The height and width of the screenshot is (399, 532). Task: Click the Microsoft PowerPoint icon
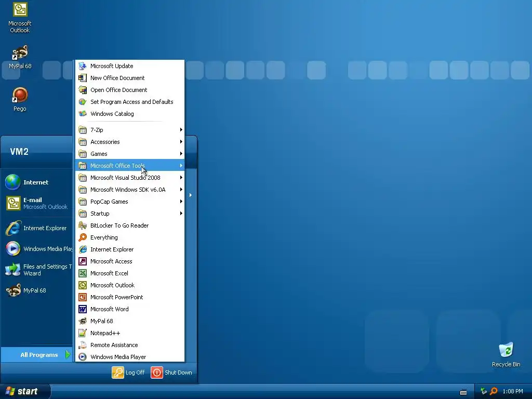point(83,297)
